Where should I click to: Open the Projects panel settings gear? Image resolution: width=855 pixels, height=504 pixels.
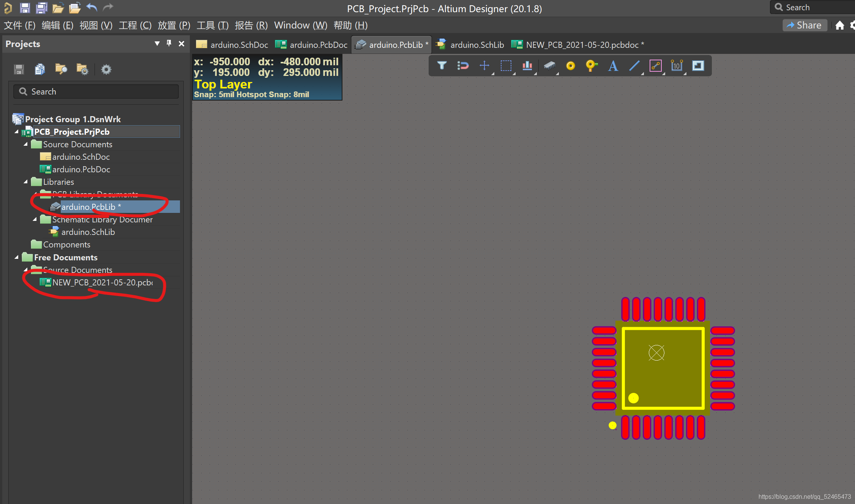click(106, 69)
